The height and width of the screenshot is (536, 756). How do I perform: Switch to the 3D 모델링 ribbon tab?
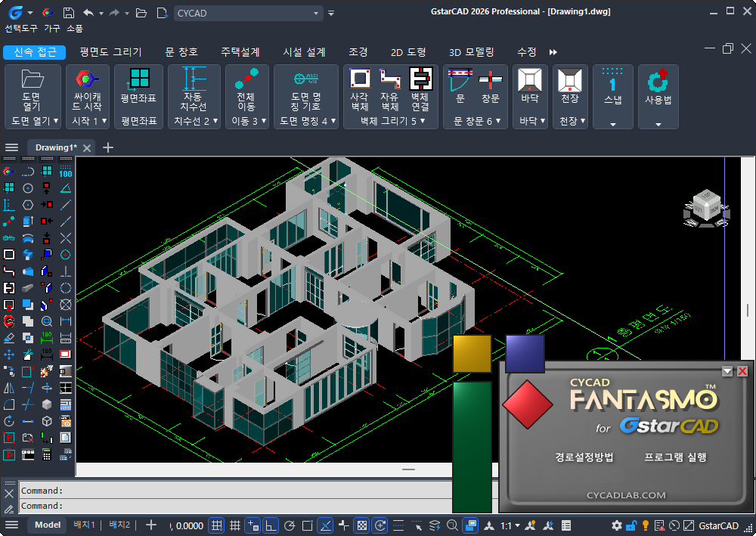(x=471, y=52)
